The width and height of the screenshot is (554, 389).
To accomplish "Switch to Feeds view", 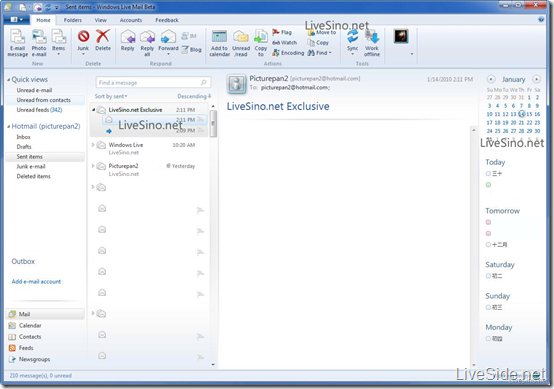I will click(21, 348).
